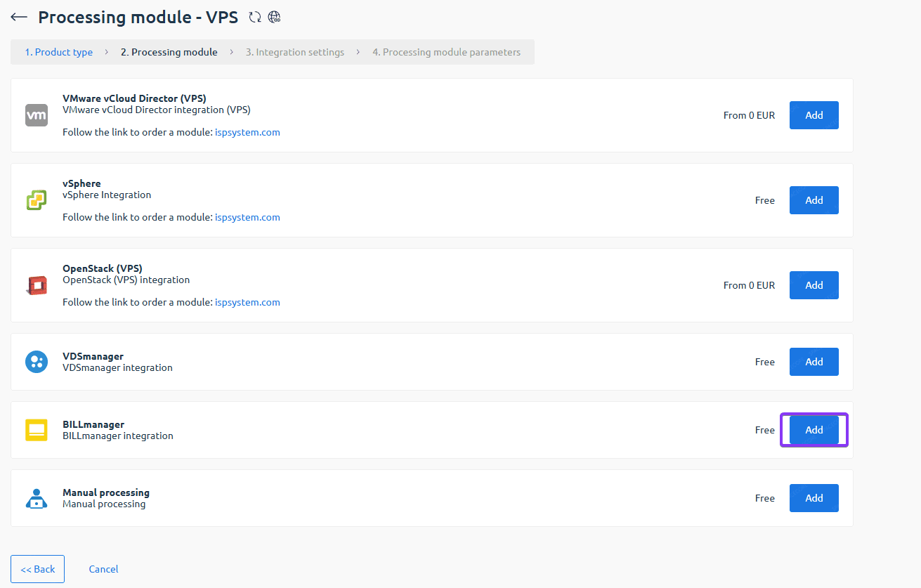
Task: Click the OpenStack red logo icon
Action: (x=37, y=285)
